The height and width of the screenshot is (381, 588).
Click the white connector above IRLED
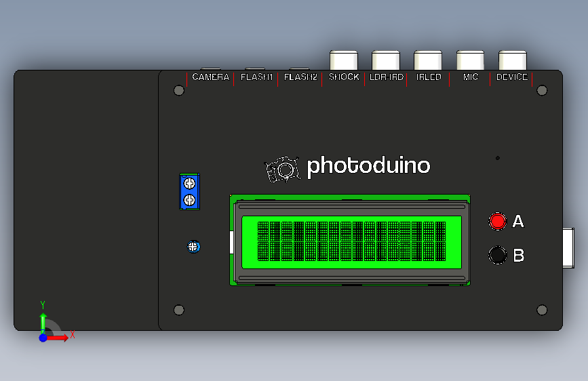(428, 60)
